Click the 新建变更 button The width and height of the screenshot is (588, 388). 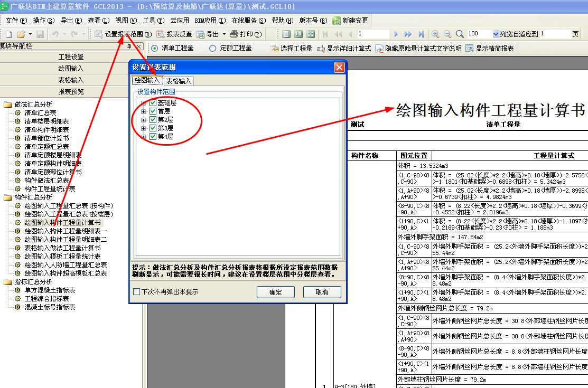pyautogui.click(x=351, y=21)
